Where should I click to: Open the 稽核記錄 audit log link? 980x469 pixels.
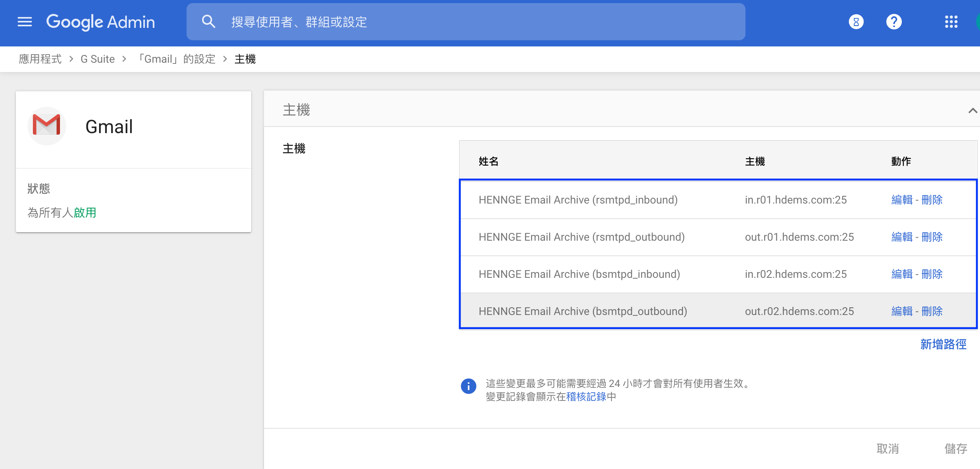(x=586, y=397)
